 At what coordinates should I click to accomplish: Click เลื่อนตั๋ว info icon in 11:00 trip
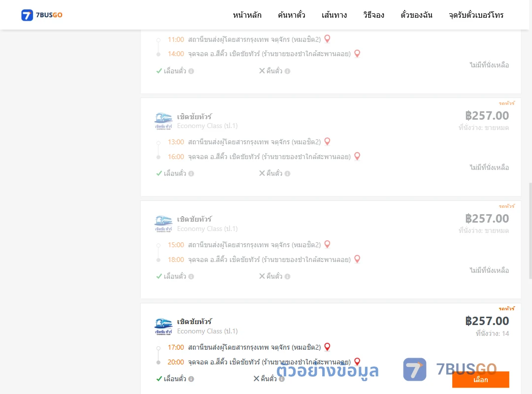(x=191, y=71)
